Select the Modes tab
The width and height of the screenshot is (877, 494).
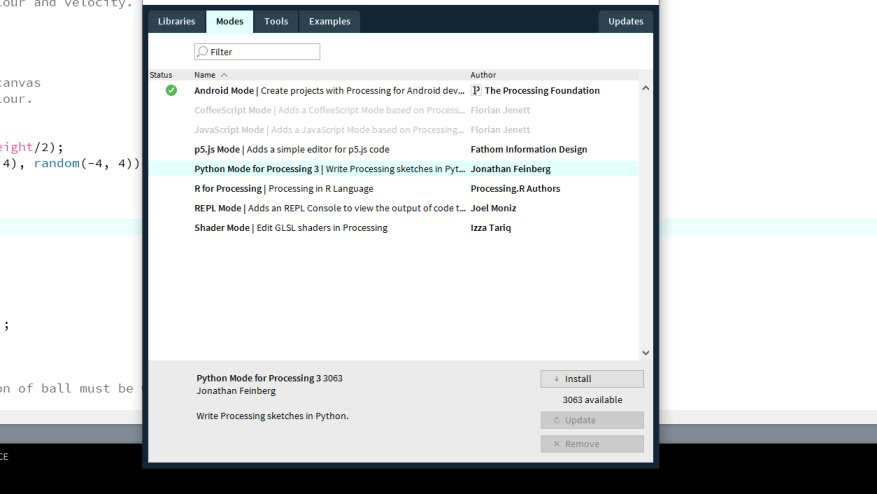pyautogui.click(x=229, y=21)
